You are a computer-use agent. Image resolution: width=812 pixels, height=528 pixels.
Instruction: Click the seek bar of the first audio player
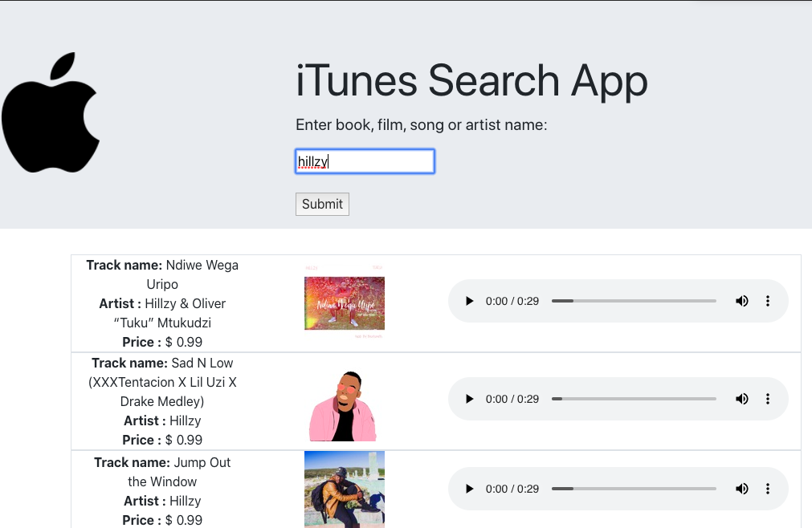click(x=634, y=300)
